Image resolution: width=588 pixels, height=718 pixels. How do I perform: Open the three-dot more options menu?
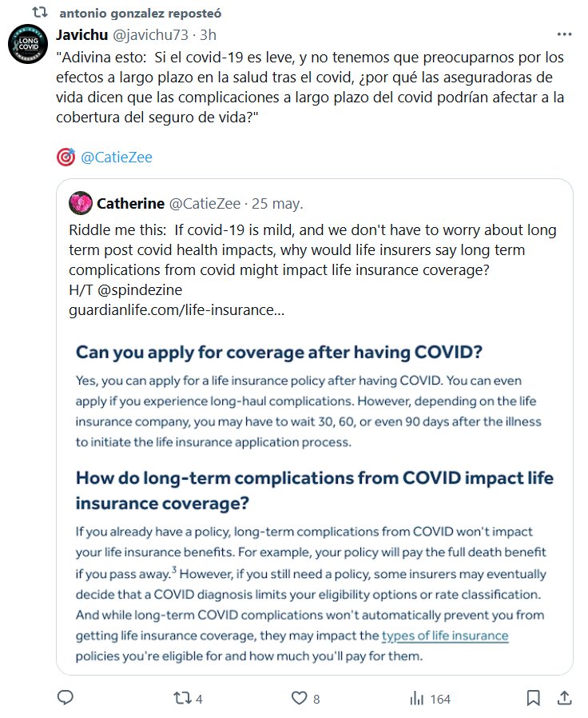564,35
